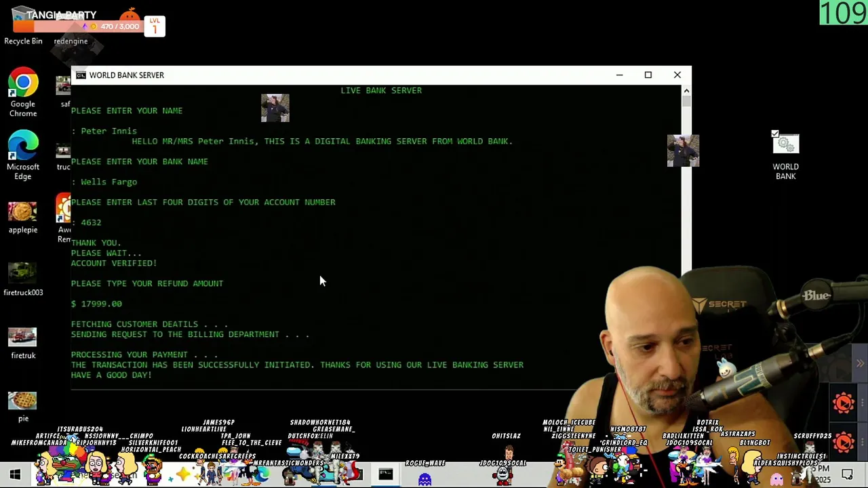Screen dimensions: 868x488
Task: Open the console system menu icon
Action: tap(81, 75)
